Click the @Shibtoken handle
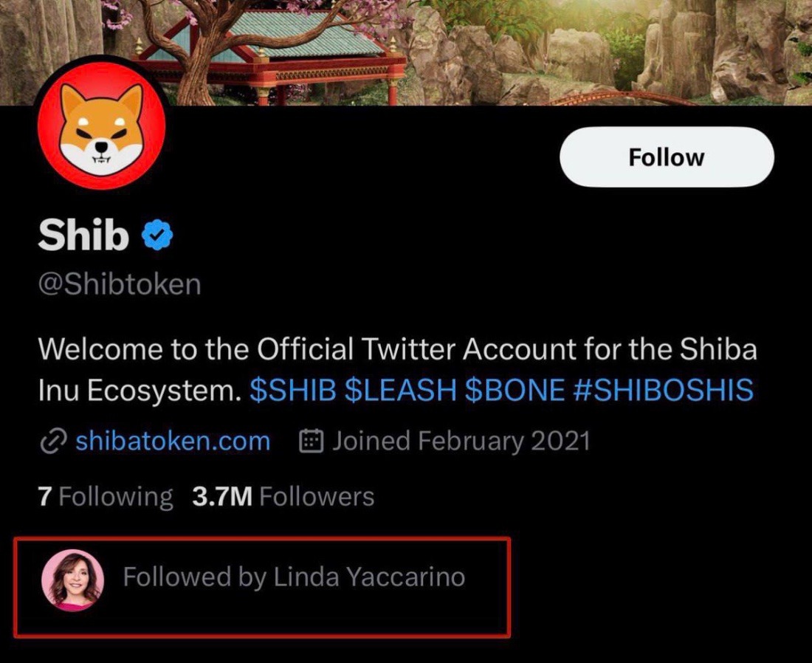Viewport: 812px width, 663px height. (120, 284)
